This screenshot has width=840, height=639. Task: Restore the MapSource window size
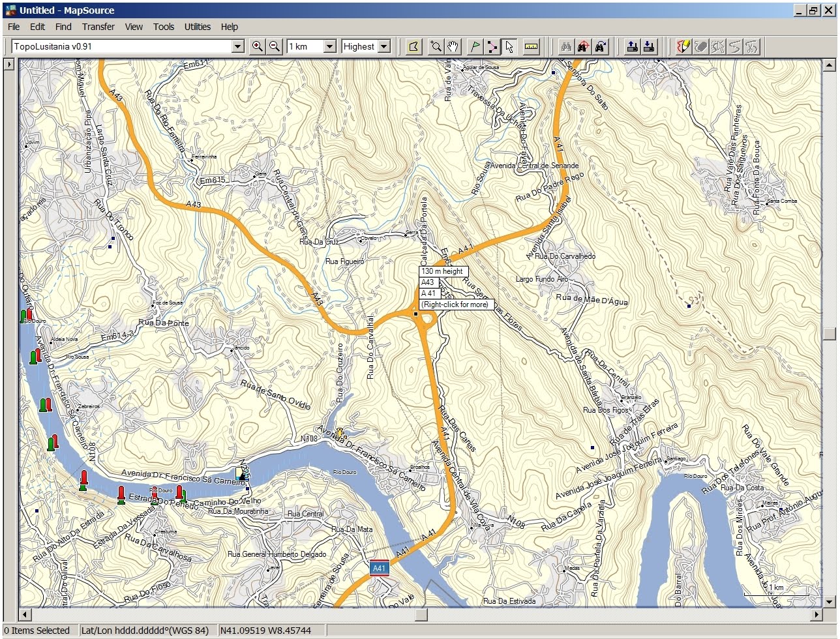[813, 10]
